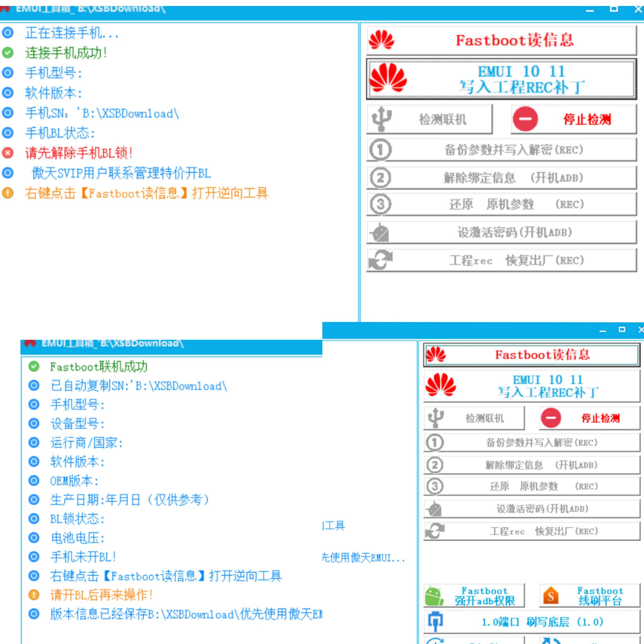This screenshot has height=644, width=644.
Task: Click EMUI 10 11 写入工程REC补丁 in top window
Action: click(502, 79)
